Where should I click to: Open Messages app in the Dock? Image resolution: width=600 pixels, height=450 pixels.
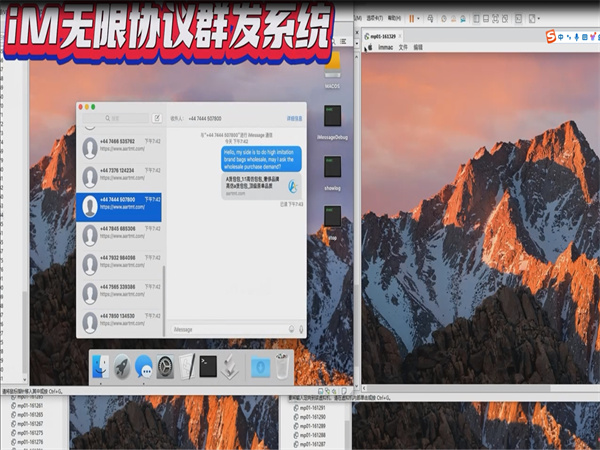tap(143, 366)
